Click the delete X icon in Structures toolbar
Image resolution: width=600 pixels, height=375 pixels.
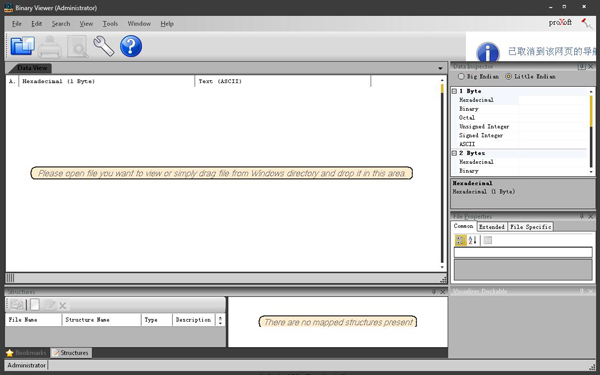pyautogui.click(x=63, y=305)
